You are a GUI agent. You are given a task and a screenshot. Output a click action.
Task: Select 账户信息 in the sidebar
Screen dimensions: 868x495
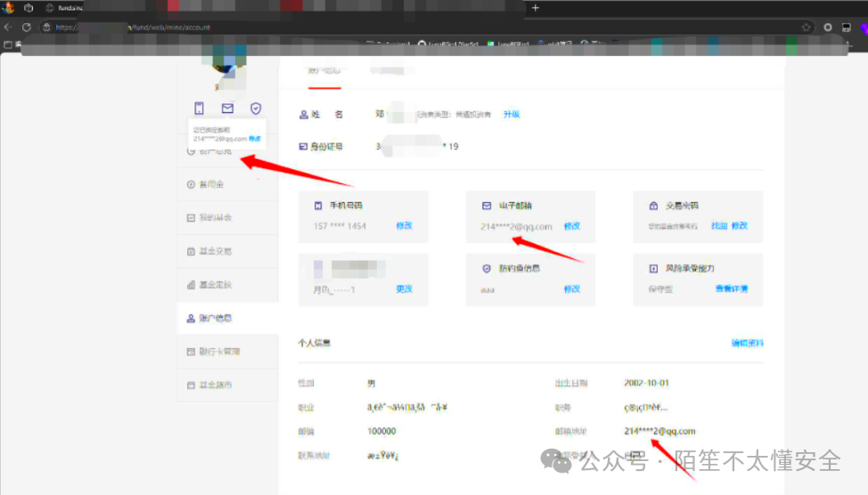tap(227, 318)
